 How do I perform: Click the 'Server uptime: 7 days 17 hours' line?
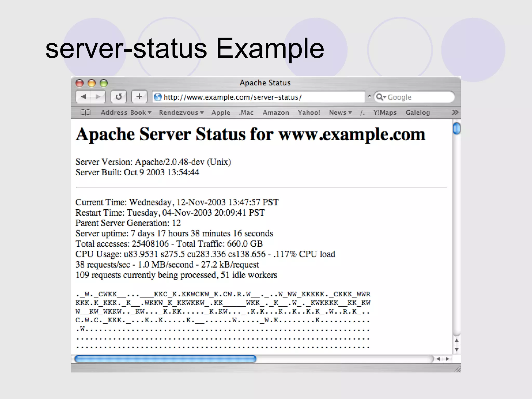click(174, 233)
